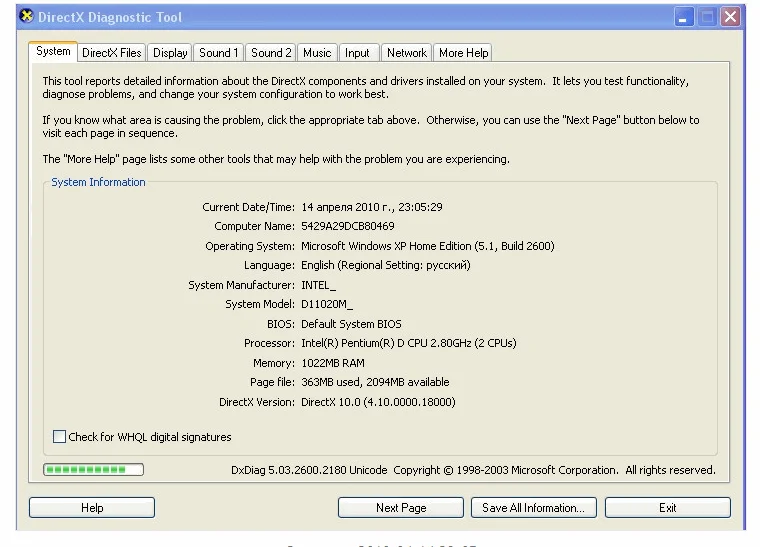Click the 'System Information' group label
Image resolution: width=760 pixels, height=547 pixels.
pos(98,182)
